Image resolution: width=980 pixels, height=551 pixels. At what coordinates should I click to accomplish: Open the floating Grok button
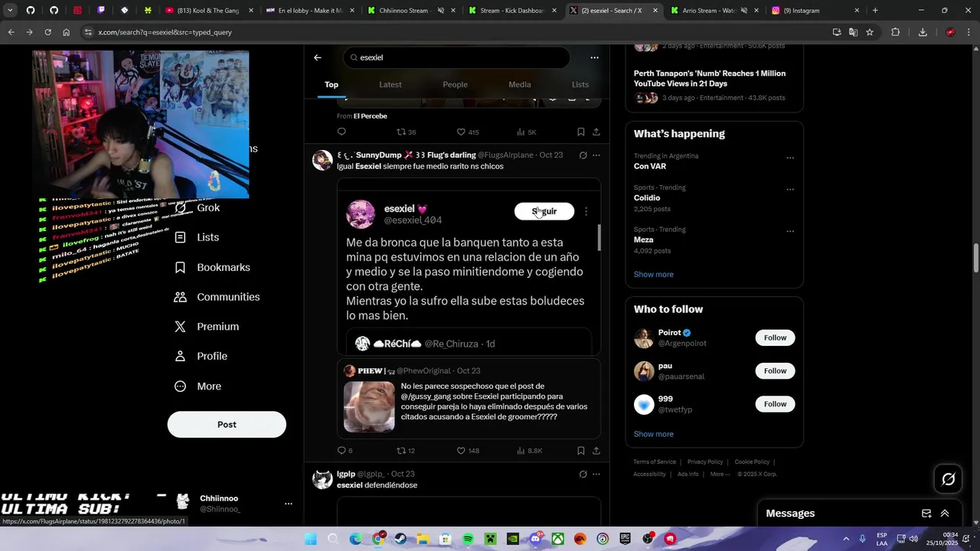pos(948,479)
